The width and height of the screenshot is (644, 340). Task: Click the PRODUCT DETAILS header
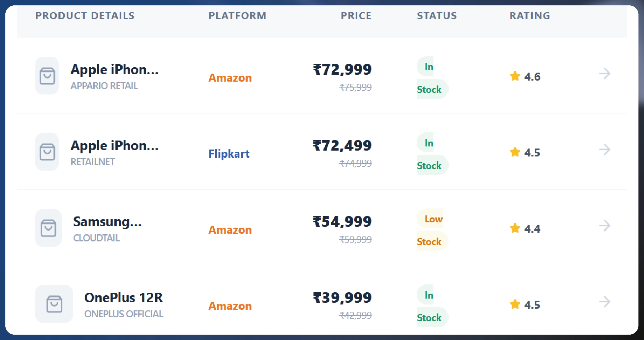pos(85,16)
